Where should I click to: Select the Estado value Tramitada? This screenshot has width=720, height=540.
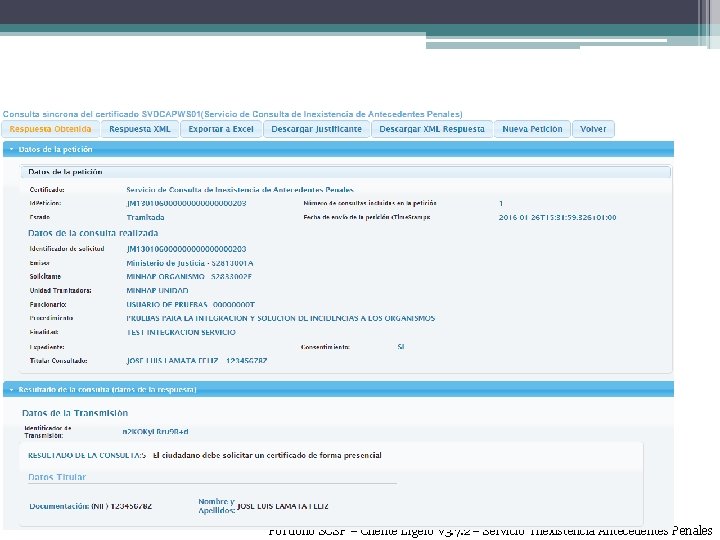[x=146, y=217]
